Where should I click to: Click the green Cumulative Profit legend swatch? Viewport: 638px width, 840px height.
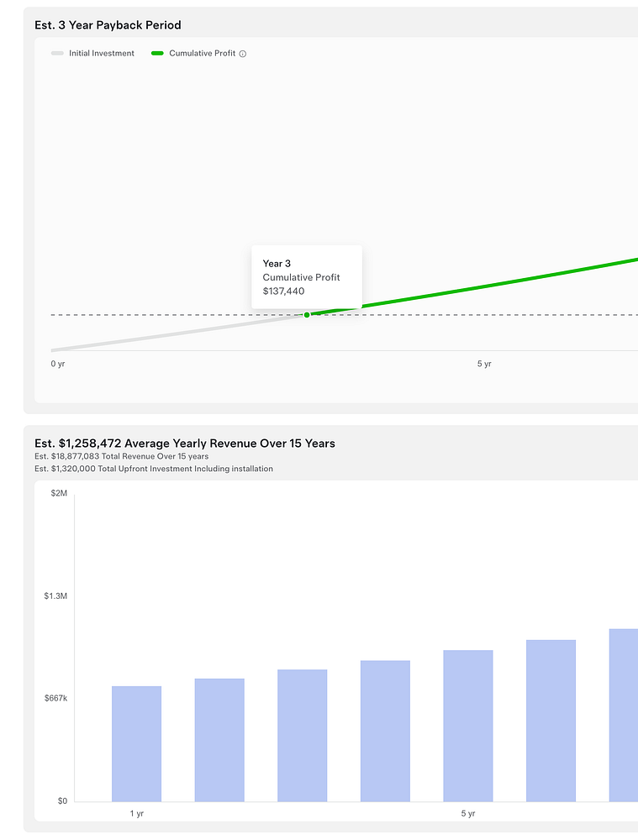coord(157,54)
